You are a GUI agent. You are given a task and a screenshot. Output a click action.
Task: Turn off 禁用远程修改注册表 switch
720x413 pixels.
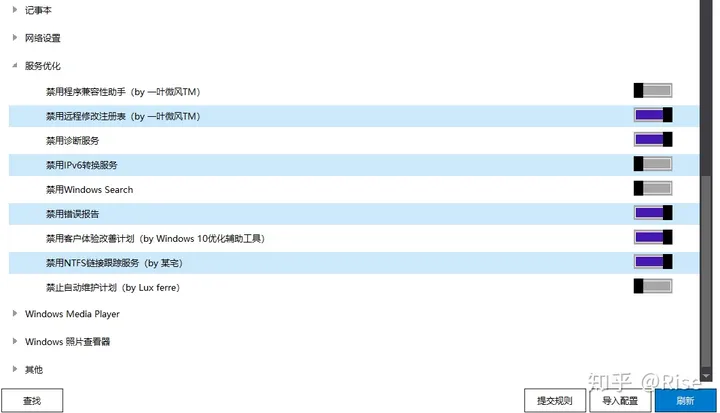click(x=653, y=115)
